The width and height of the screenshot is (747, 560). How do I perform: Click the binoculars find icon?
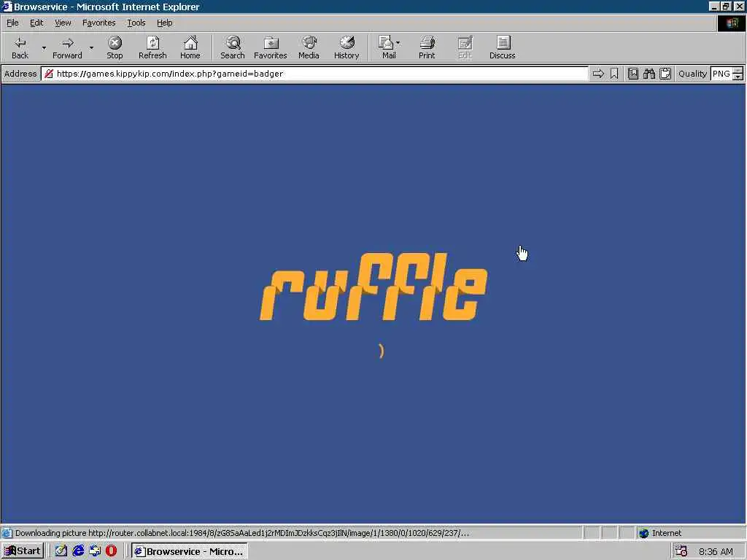[649, 74]
